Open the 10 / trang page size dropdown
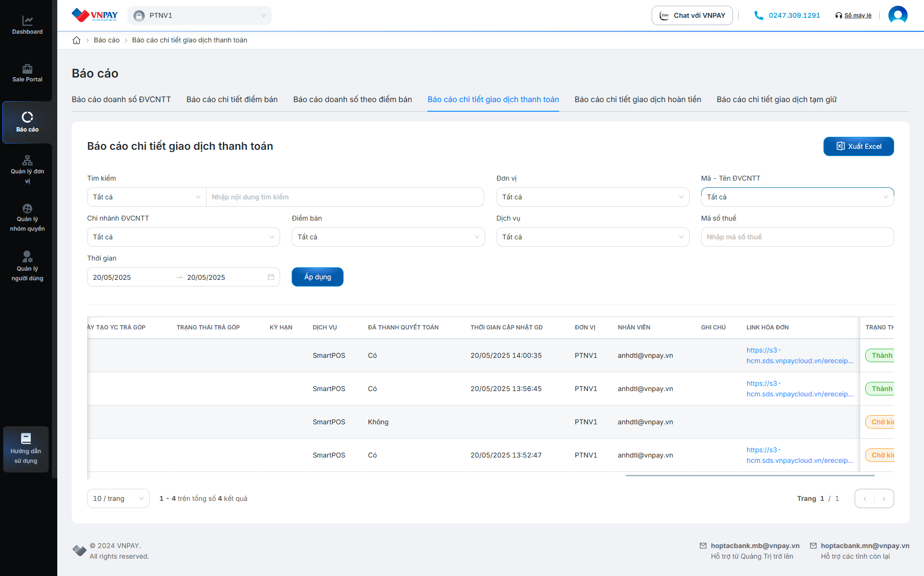Screen dimensions: 924x576 coord(118,498)
